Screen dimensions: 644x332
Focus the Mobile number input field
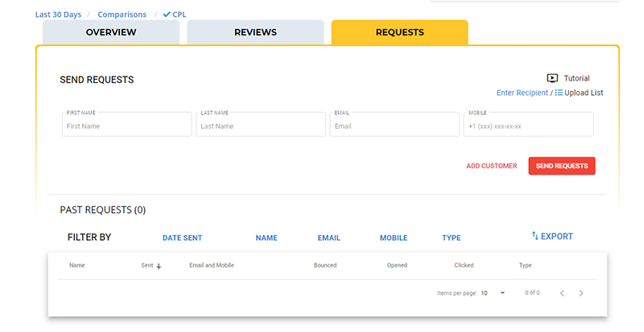pyautogui.click(x=528, y=124)
